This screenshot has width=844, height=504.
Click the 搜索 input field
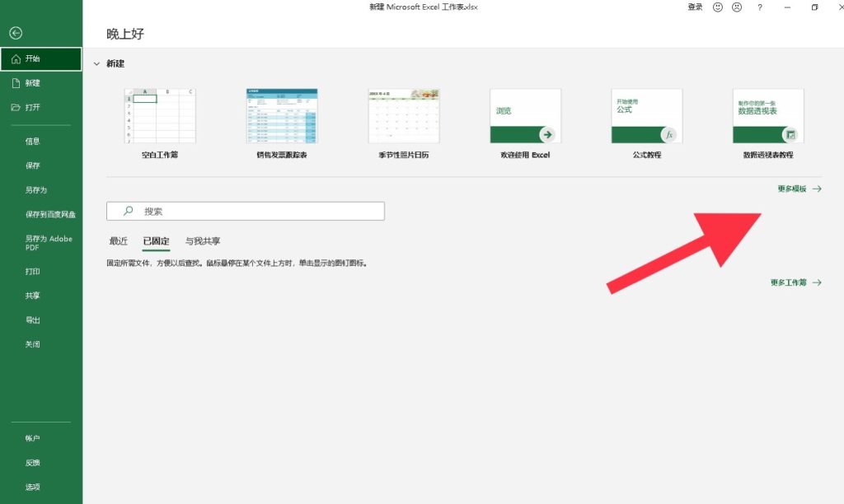(246, 211)
